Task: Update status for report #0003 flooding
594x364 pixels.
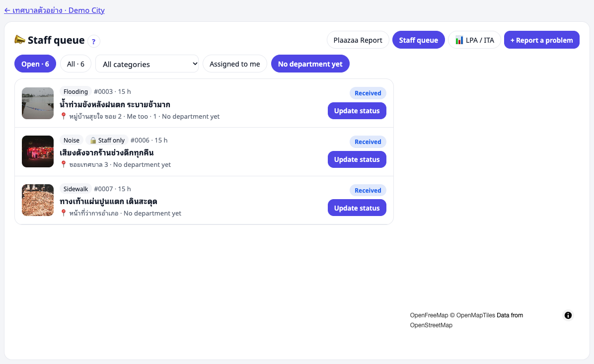Action: [357, 111]
